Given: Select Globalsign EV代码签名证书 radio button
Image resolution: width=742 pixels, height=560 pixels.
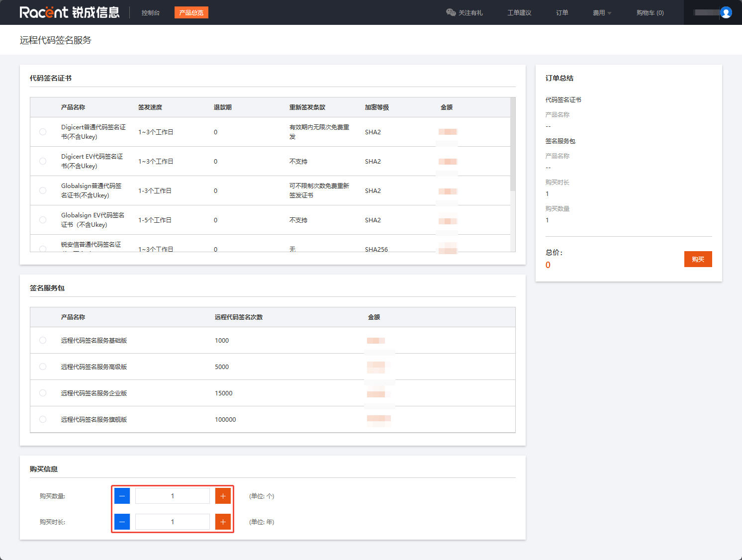Looking at the screenshot, I should pyautogui.click(x=43, y=220).
